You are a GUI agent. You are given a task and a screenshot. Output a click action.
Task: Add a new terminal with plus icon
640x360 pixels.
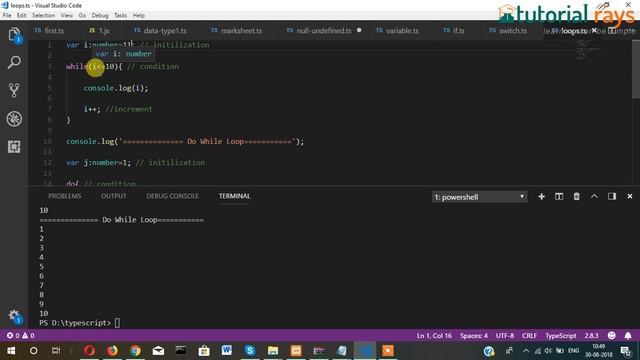point(541,197)
